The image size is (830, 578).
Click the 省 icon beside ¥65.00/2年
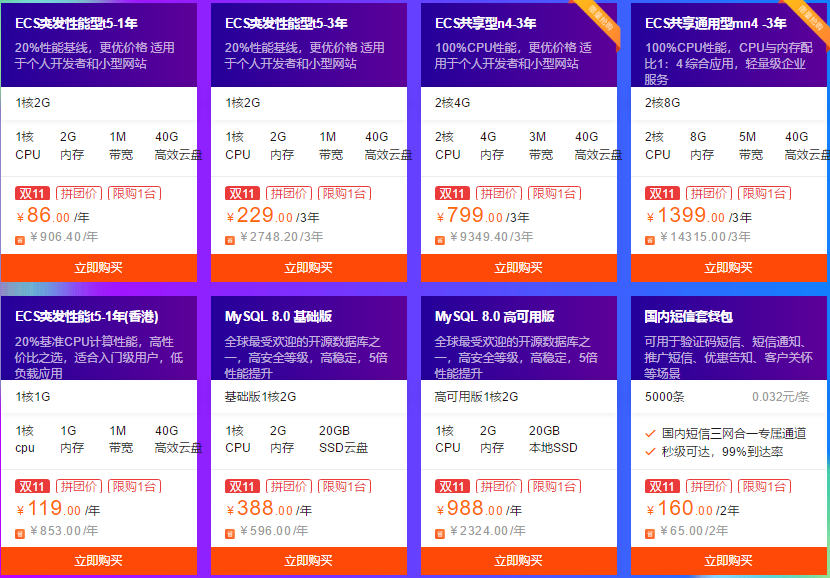[x=649, y=534]
